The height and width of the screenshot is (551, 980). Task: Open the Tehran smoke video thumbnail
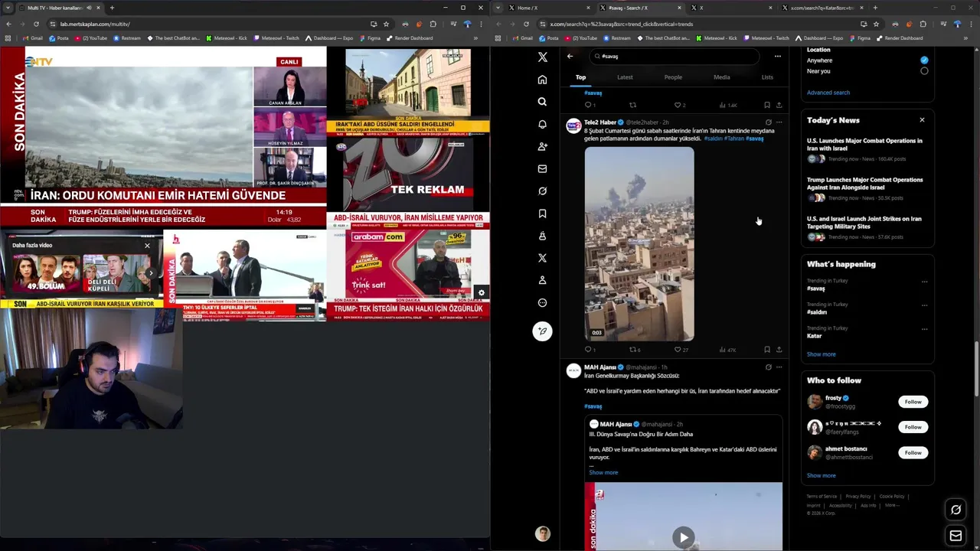click(x=639, y=243)
